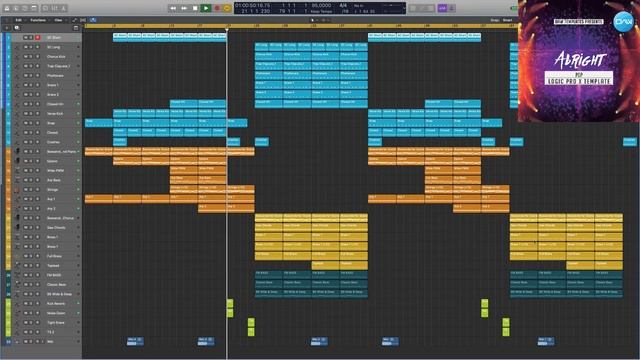Image resolution: width=640 pixels, height=360 pixels.
Task: Toggle the blue Catch playhead button
Action: click(93, 20)
